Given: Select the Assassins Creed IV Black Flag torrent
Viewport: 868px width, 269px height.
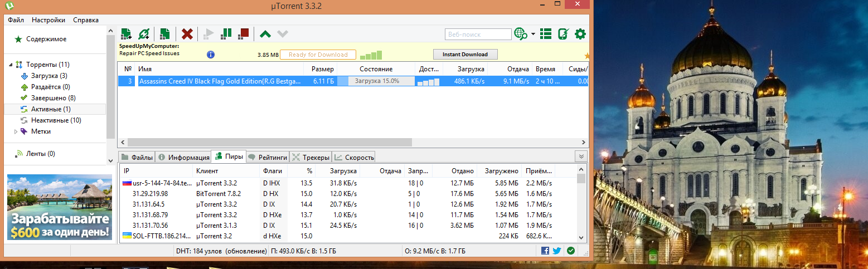Looking at the screenshot, I should click(352, 81).
